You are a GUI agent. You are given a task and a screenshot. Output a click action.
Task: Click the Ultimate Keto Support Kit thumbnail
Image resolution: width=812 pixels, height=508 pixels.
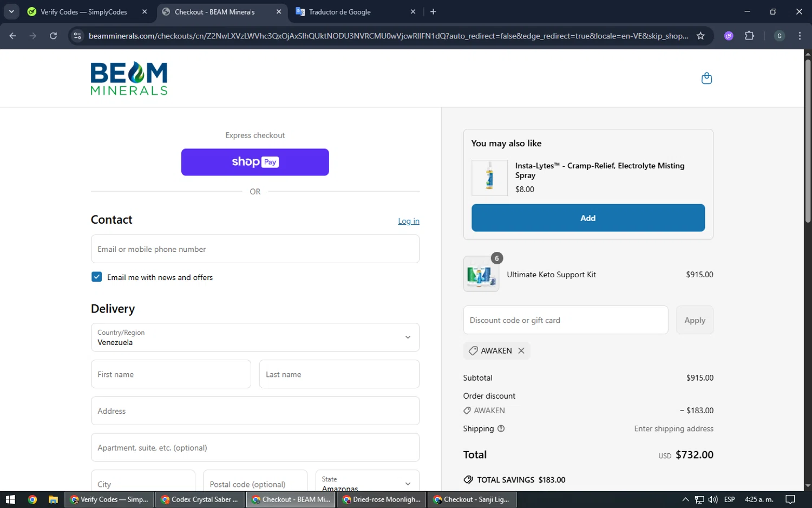481,274
